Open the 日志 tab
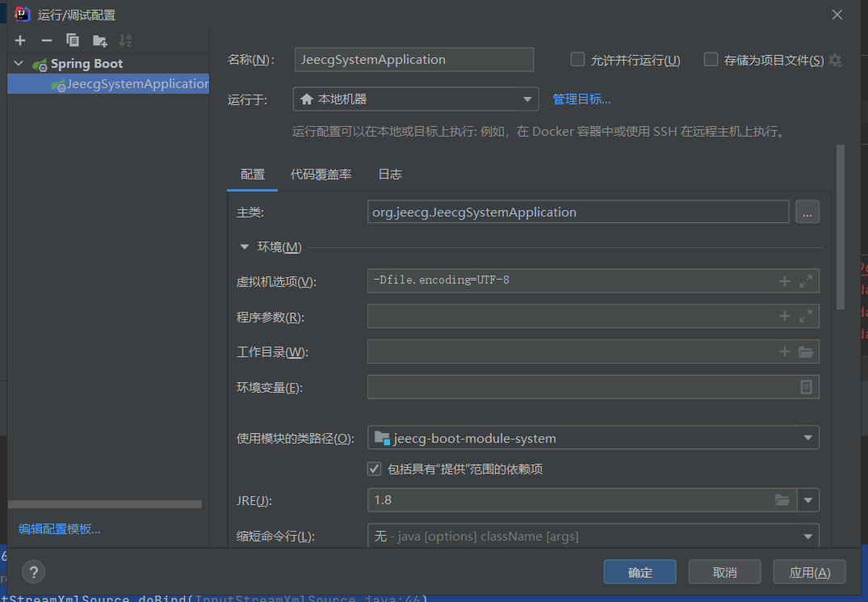 coord(390,174)
